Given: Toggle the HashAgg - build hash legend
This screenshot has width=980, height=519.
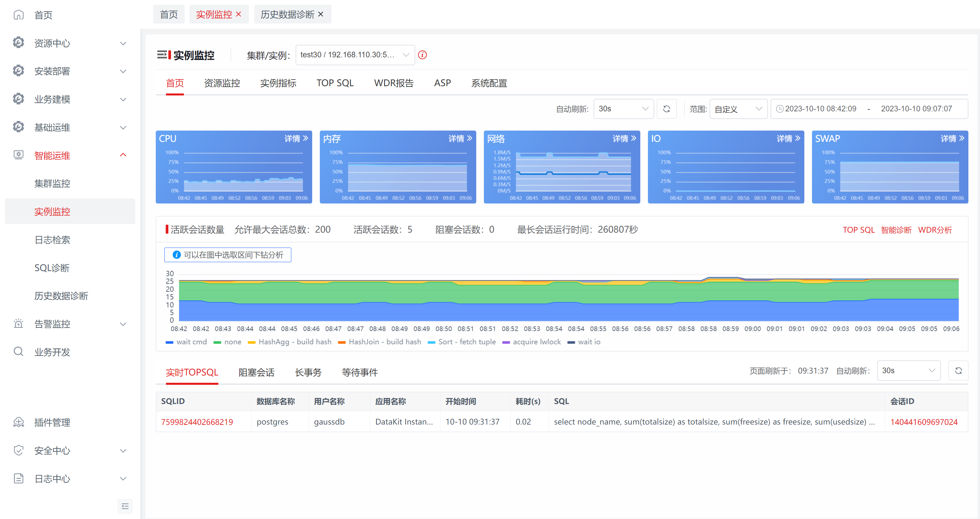Looking at the screenshot, I should (289, 342).
